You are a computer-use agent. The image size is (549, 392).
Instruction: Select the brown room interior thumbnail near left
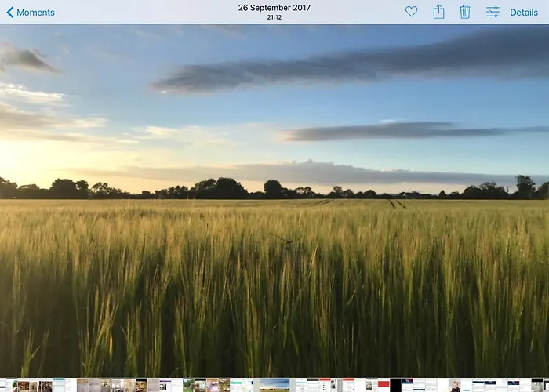22,385
